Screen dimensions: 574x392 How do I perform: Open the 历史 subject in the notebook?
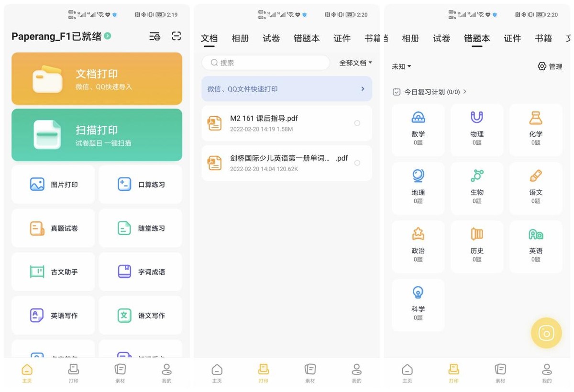[476, 247]
